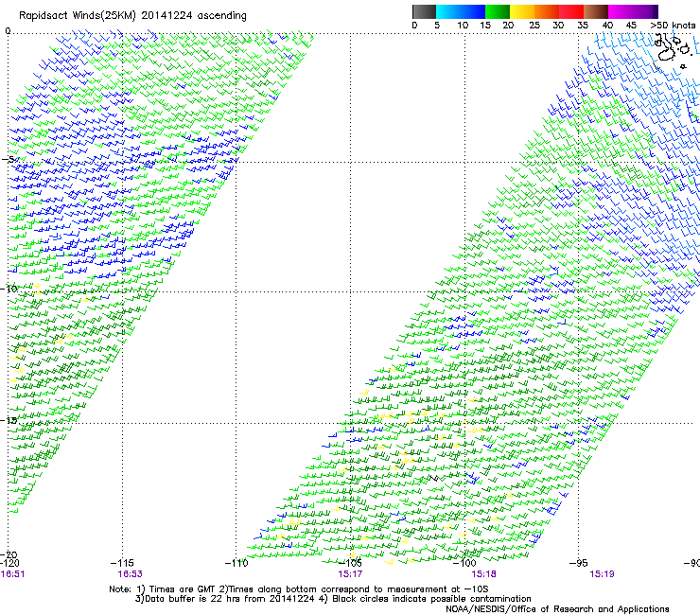Click the latitude label -20
The height and width of the screenshot is (615, 700).
tap(9, 554)
